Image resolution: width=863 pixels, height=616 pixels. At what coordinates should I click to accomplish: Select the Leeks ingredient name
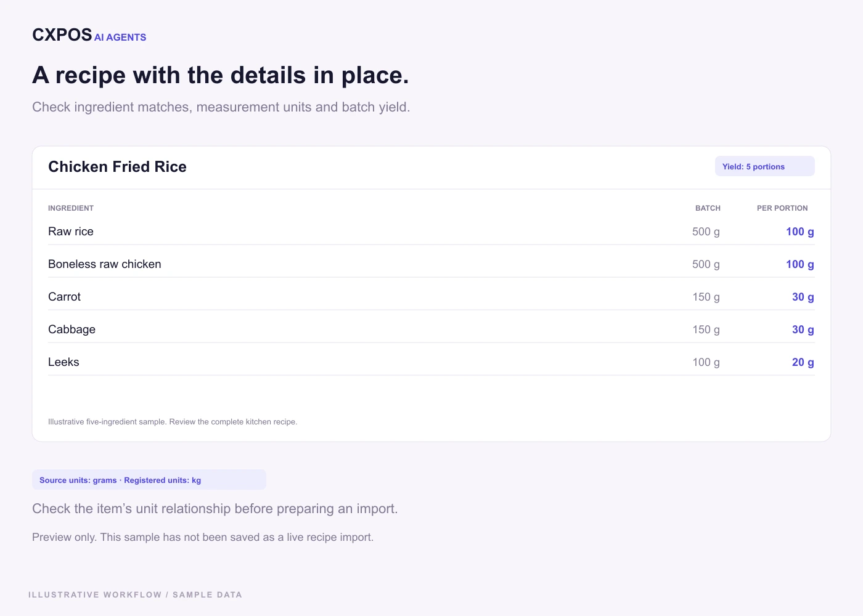63,362
